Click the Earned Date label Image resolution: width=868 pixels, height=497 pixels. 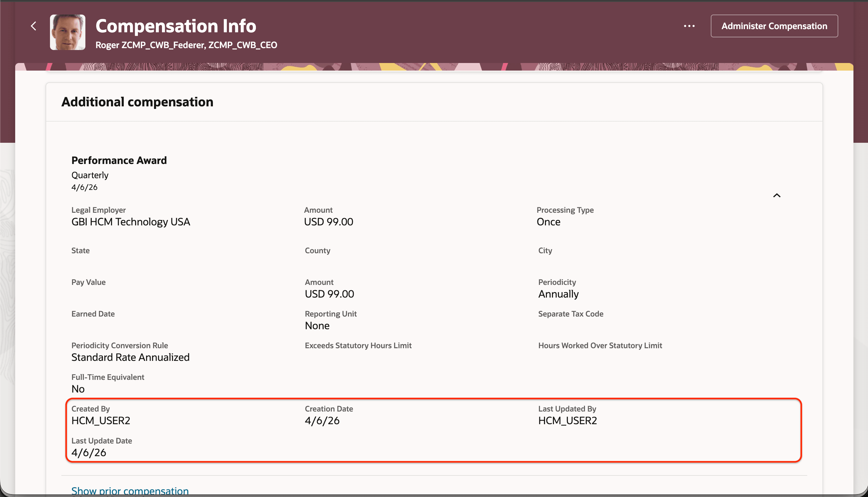(x=93, y=314)
